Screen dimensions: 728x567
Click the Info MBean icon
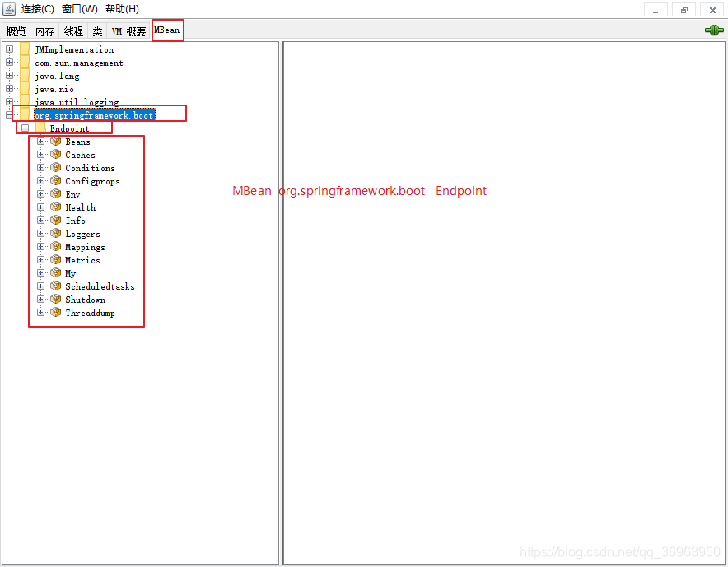tap(56, 220)
